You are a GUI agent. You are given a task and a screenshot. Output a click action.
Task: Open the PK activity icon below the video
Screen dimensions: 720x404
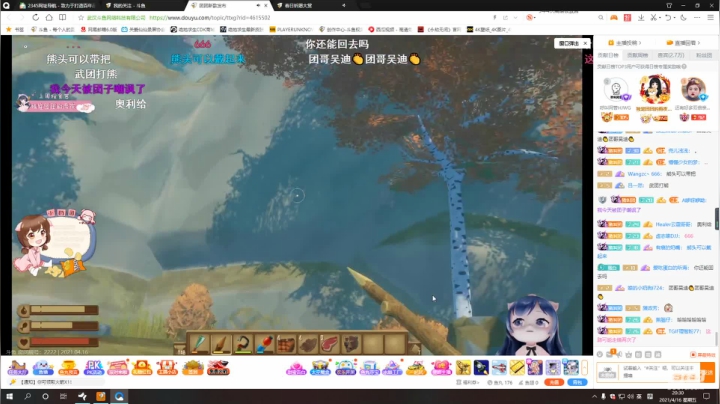click(x=94, y=368)
